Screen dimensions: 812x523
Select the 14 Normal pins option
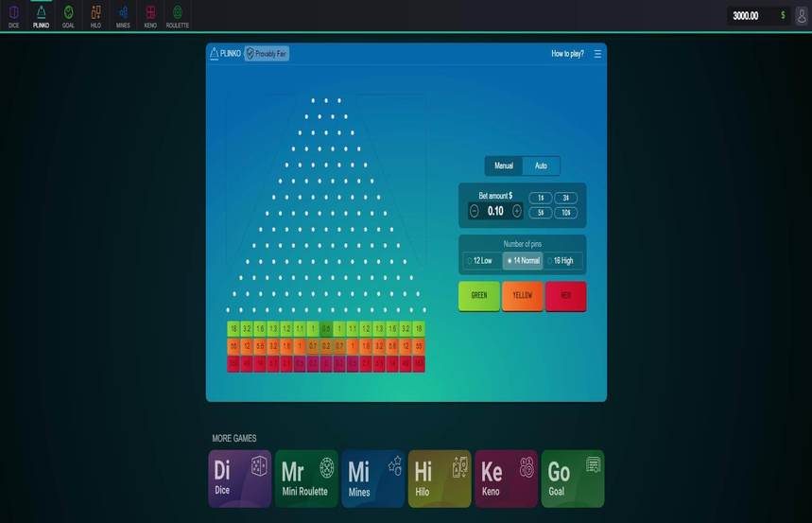pyautogui.click(x=523, y=261)
